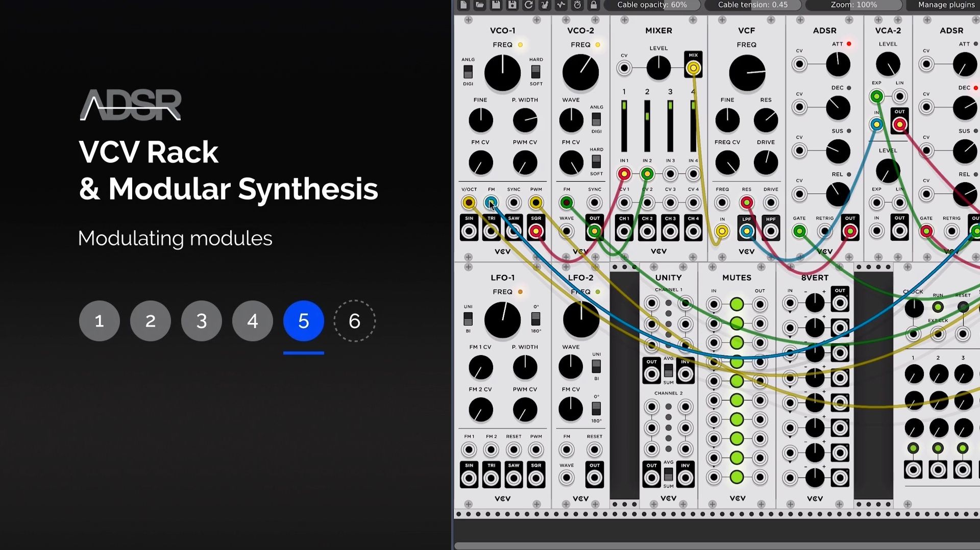
Task: Click the revert patch icon
Action: (528, 5)
